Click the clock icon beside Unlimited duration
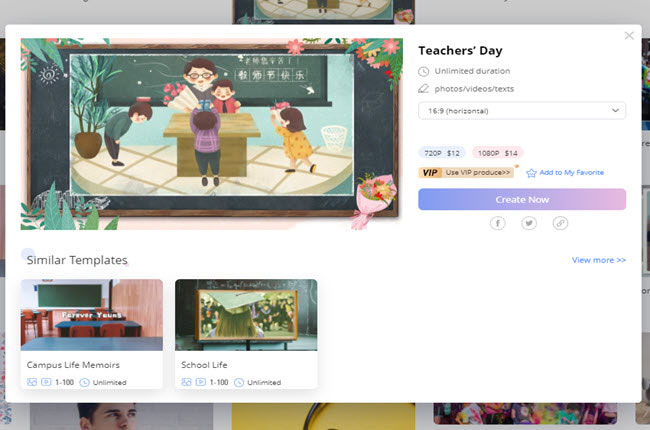Screen dimensions: 650x430 point(423,71)
